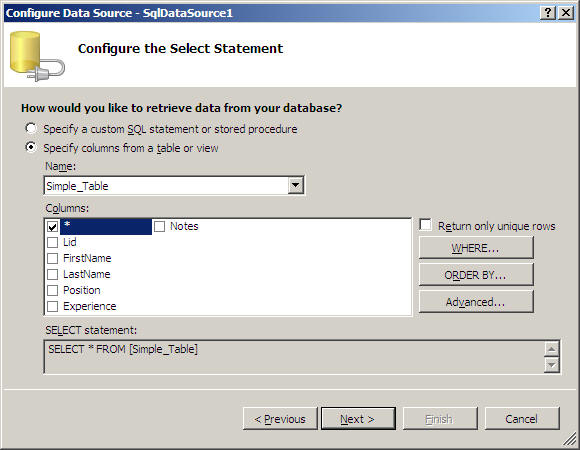This screenshot has width=580, height=450.
Task: Select custom SQL statement radio option
Action: tap(31, 128)
